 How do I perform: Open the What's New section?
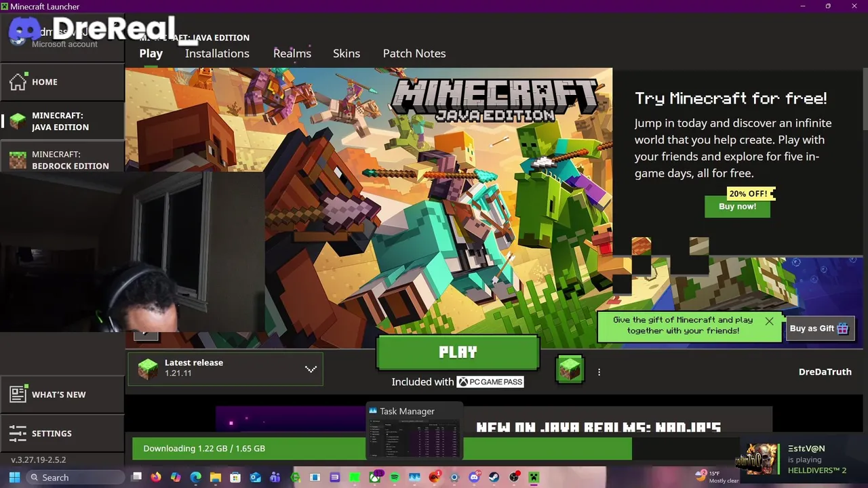pyautogui.click(x=62, y=394)
